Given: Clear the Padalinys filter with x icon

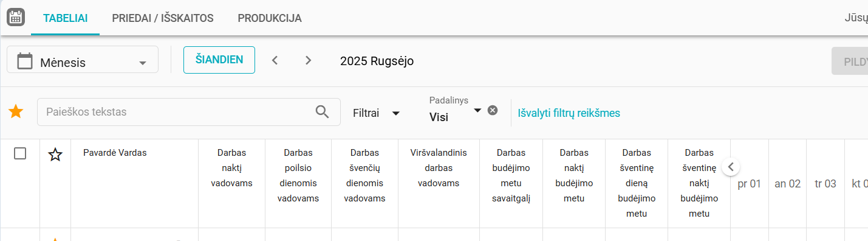Looking at the screenshot, I should (x=493, y=110).
